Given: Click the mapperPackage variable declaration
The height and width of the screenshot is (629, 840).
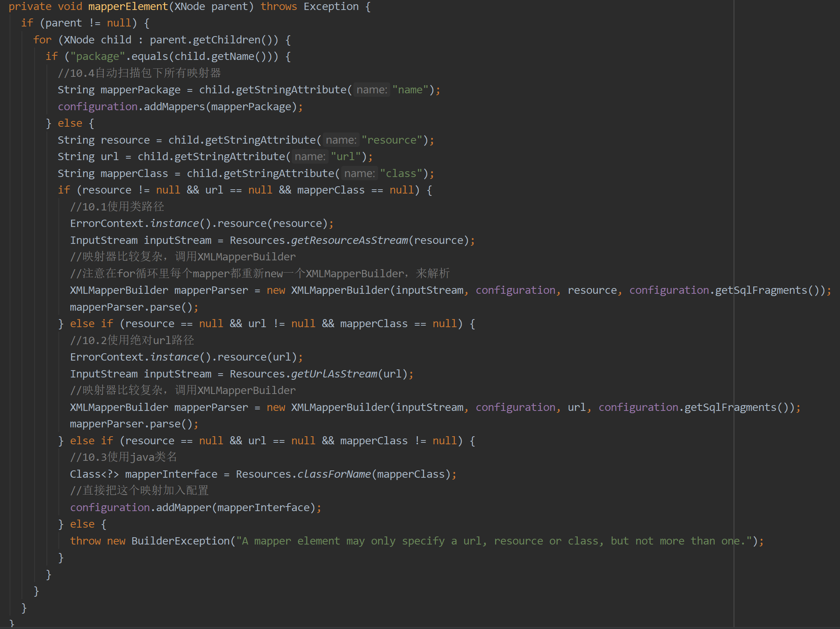Looking at the screenshot, I should point(140,90).
